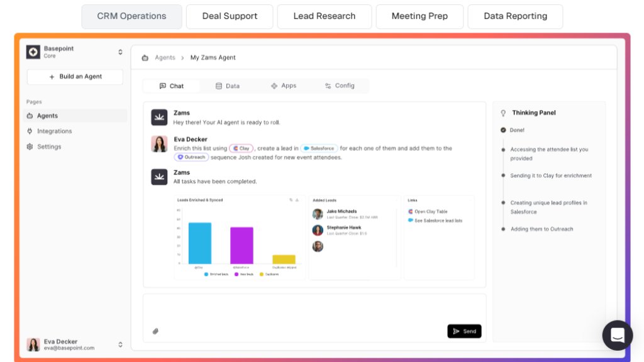Viewport: 644px width, 362px height.
Task: Click Eva Decker's chat avatar
Action: coord(159,144)
